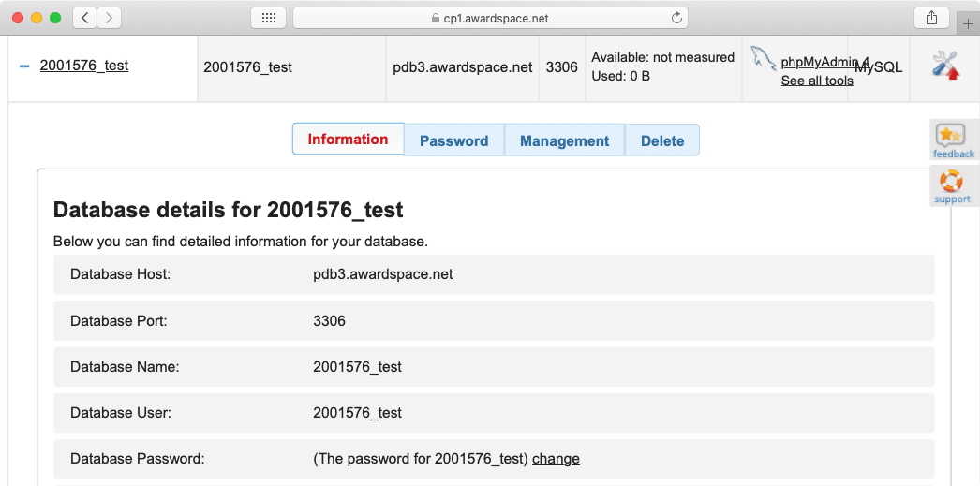
Task: Open the Delete tab
Action: 661,140
